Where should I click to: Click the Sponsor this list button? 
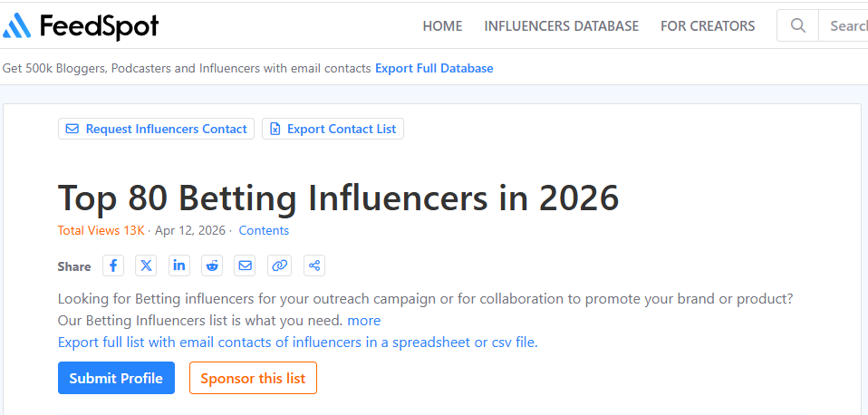[x=253, y=378]
